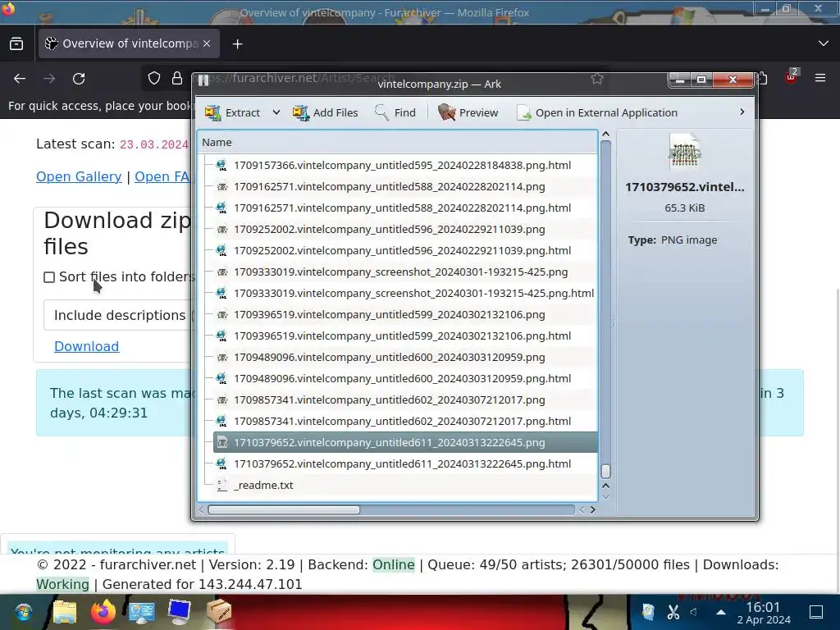Open Firefox hamburger menu
This screenshot has height=630, width=840.
point(820,78)
